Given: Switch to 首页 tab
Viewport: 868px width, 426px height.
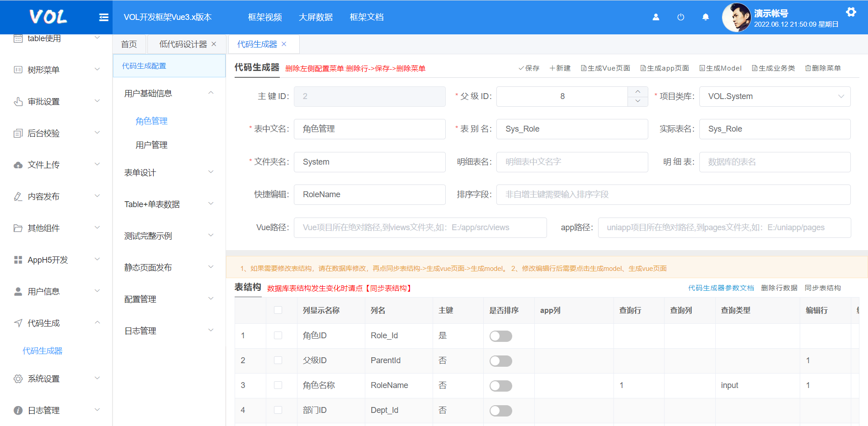Looking at the screenshot, I should (x=129, y=44).
